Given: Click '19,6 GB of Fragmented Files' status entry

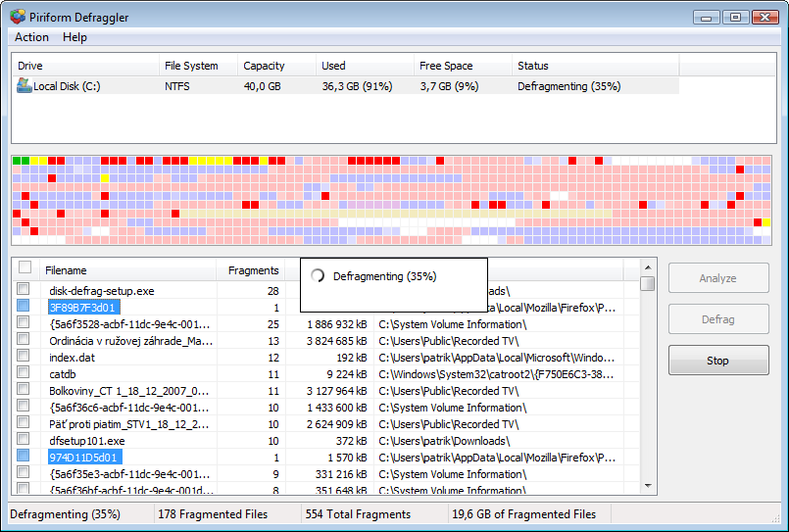Looking at the screenshot, I should [523, 514].
